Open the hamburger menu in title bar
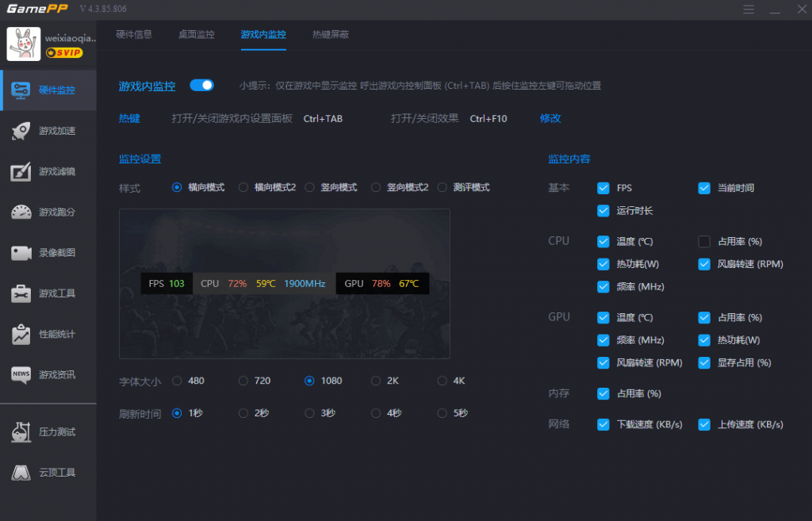 749,10
